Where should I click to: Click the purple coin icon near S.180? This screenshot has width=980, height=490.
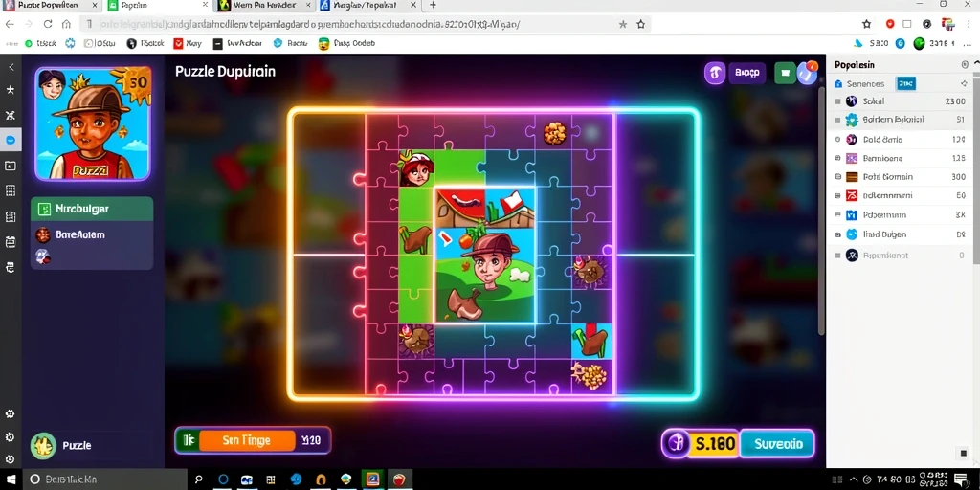pos(676,444)
